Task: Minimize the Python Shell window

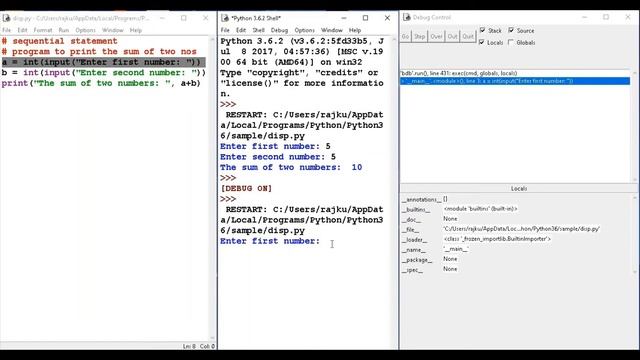Action: coord(344,18)
